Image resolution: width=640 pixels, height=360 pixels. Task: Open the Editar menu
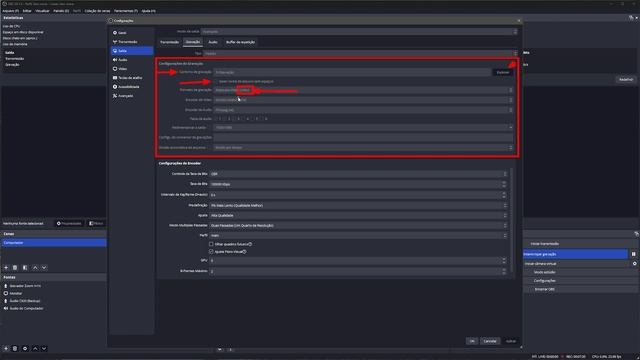(27, 11)
